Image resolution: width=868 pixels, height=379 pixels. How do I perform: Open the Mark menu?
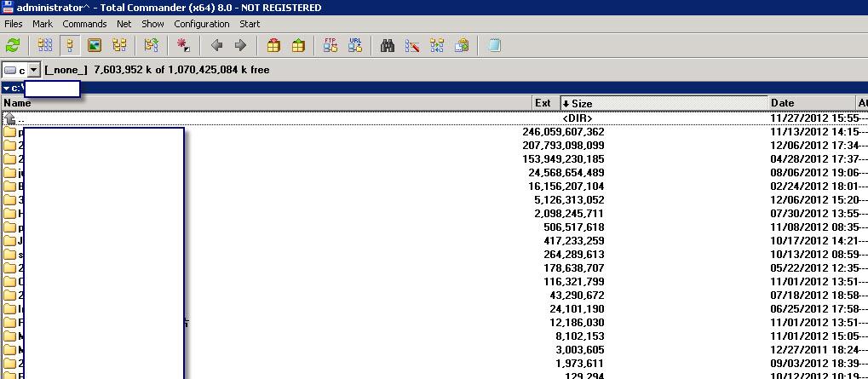(43, 24)
